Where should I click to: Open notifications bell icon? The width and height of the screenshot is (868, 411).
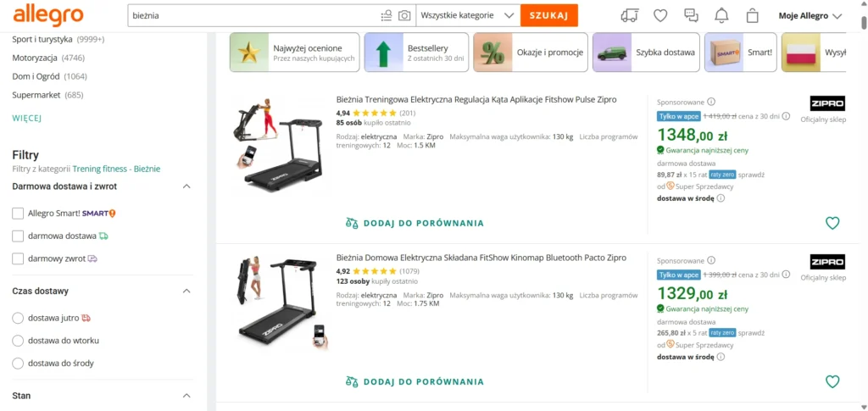click(721, 15)
